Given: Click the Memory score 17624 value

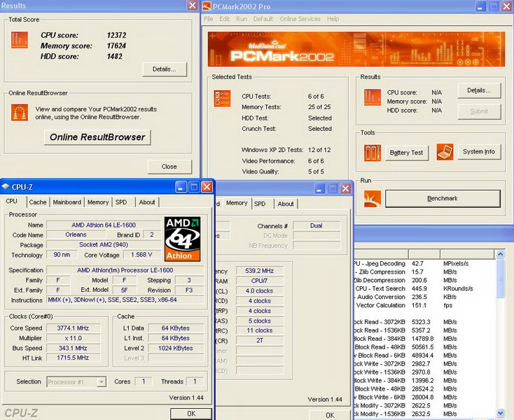Looking at the screenshot, I should point(116,46).
